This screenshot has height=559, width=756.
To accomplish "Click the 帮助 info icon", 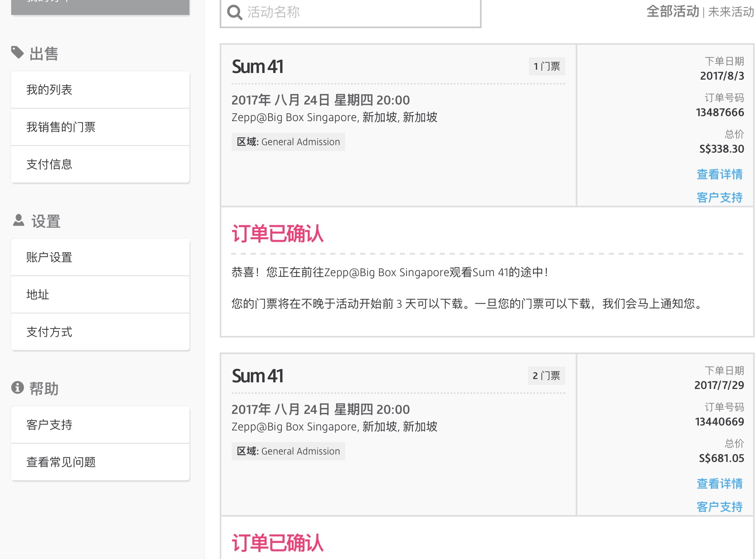I will coord(17,387).
